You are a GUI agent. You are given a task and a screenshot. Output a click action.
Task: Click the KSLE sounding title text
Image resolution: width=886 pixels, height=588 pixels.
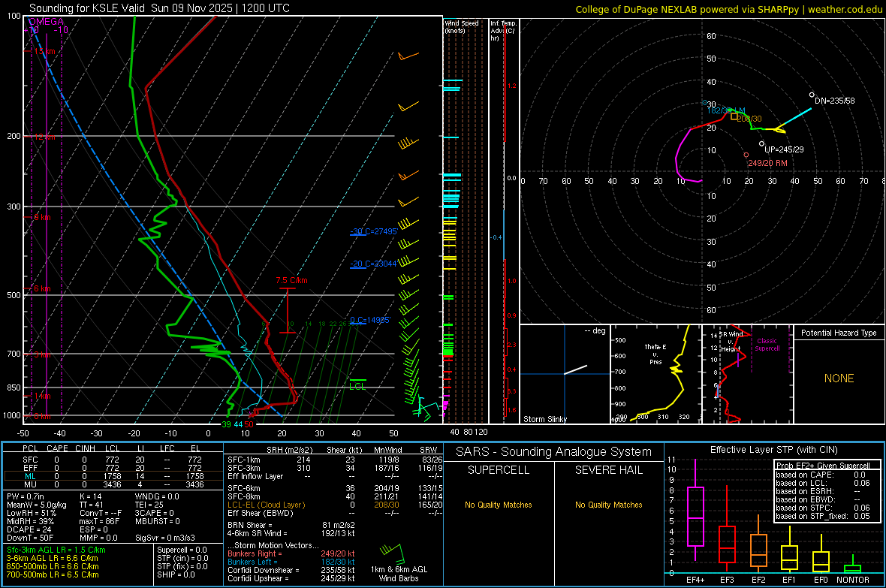coord(159,8)
